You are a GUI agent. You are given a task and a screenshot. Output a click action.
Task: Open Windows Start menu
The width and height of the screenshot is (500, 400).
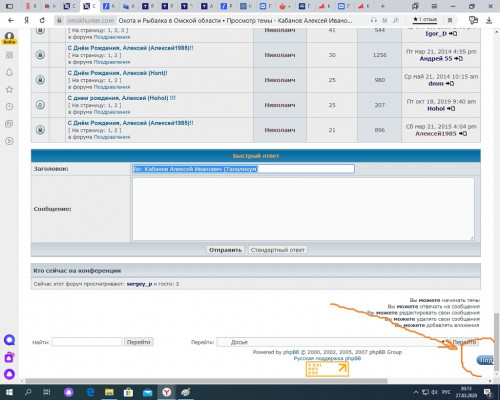[9, 392]
